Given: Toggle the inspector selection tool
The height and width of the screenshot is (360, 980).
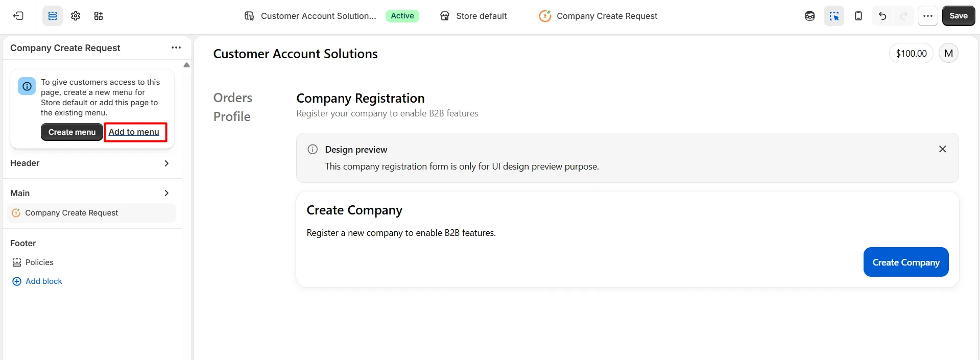Looking at the screenshot, I should [834, 16].
